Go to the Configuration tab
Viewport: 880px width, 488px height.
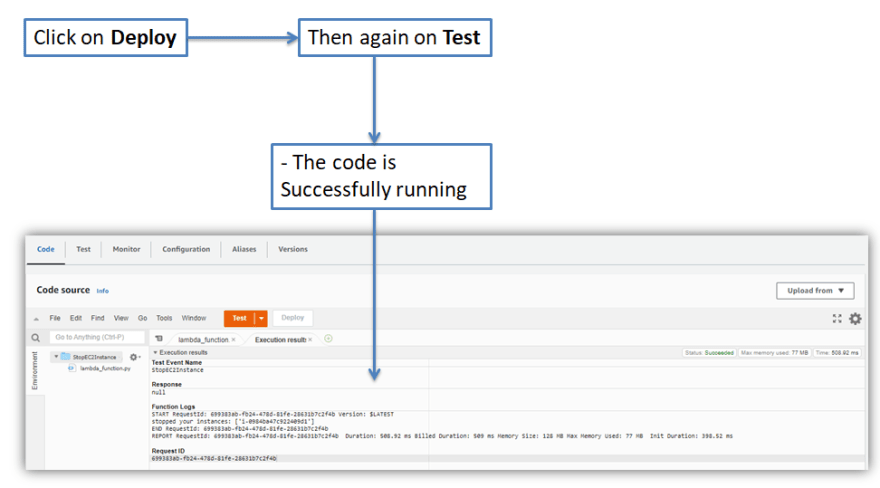pyautogui.click(x=186, y=249)
